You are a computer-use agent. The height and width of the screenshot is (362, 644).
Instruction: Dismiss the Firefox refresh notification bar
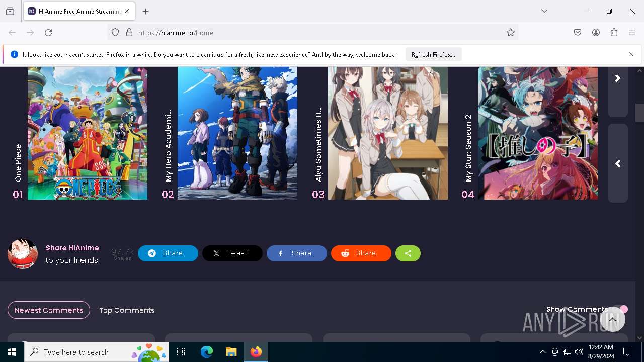631,54
